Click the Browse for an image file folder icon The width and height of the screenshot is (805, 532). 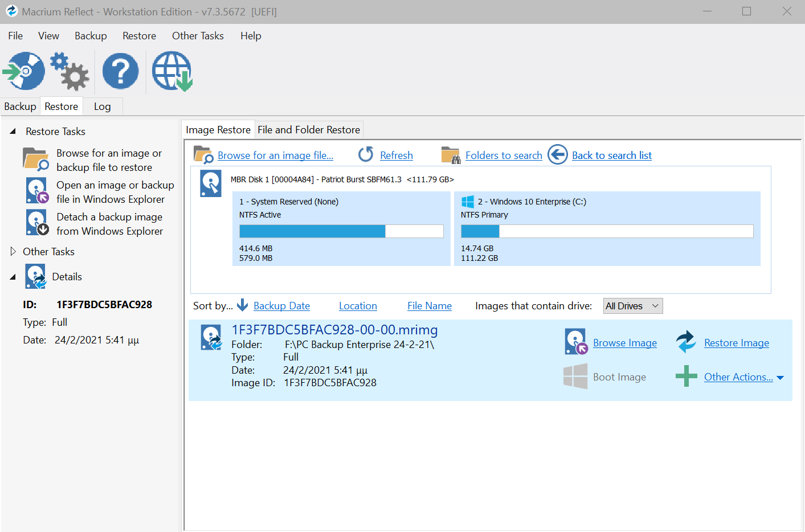pos(203,154)
